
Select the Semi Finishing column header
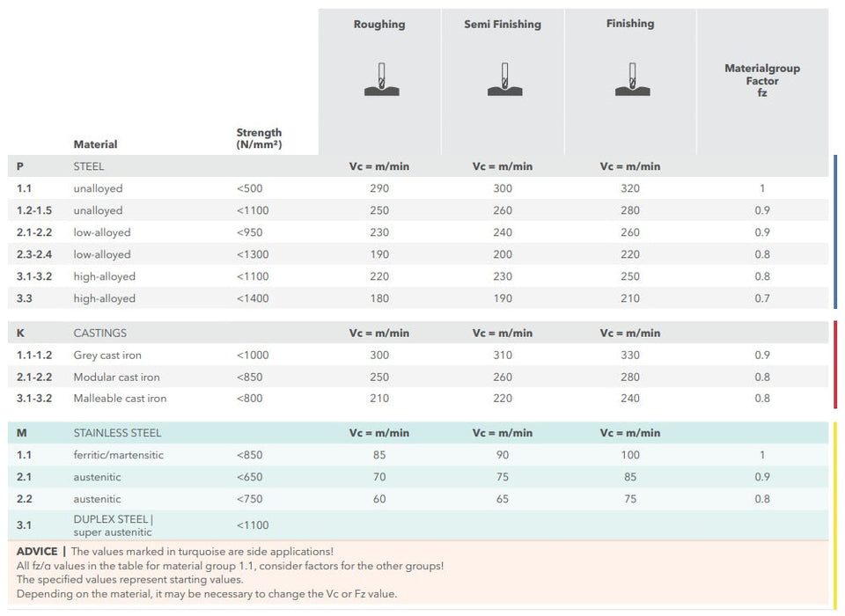[x=503, y=25]
